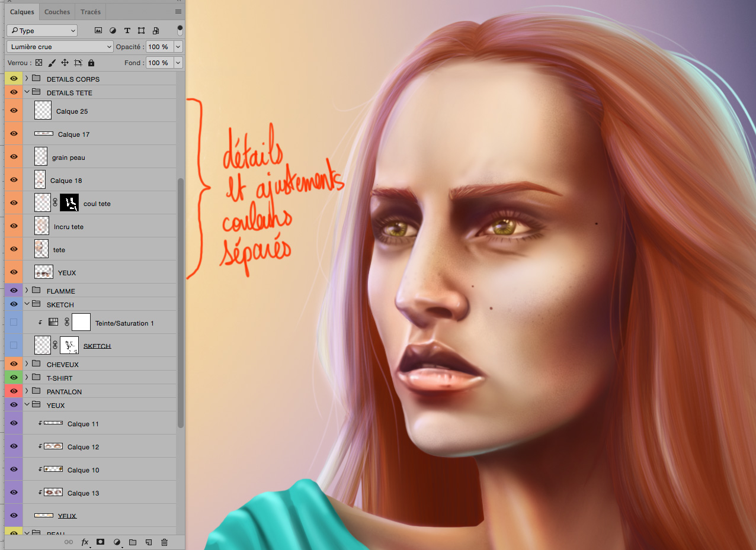Open the Lumière crue blend mode dropdown
This screenshot has height=550, width=756.
point(60,47)
